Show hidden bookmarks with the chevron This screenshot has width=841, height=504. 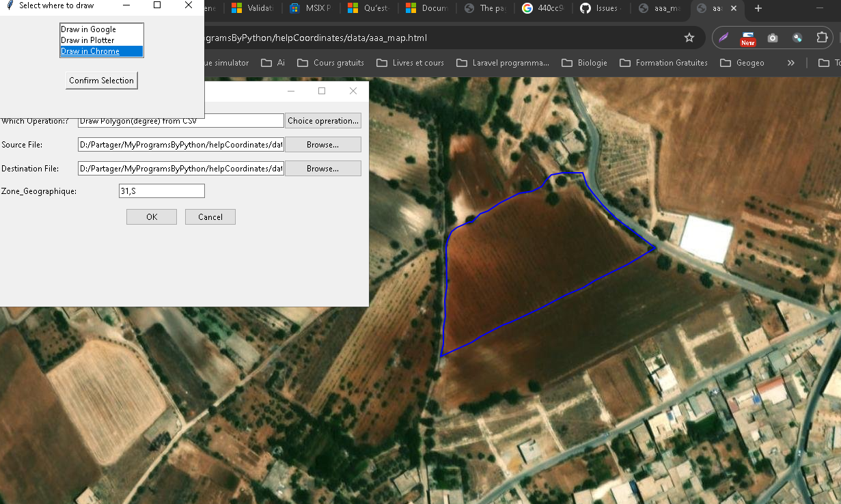tap(791, 63)
